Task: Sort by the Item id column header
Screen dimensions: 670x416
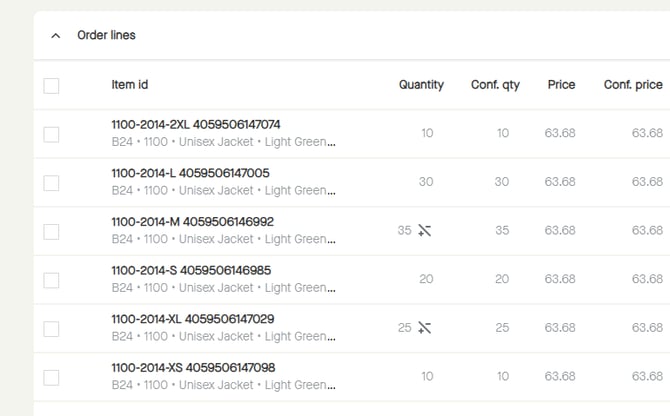Action: point(129,85)
